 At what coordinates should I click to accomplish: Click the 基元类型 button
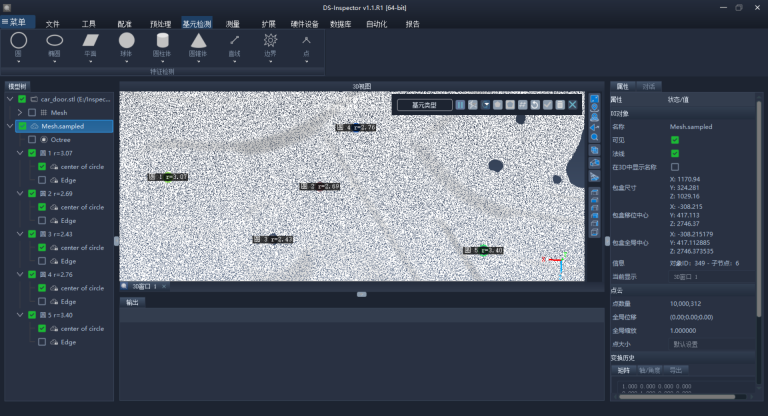coord(424,105)
